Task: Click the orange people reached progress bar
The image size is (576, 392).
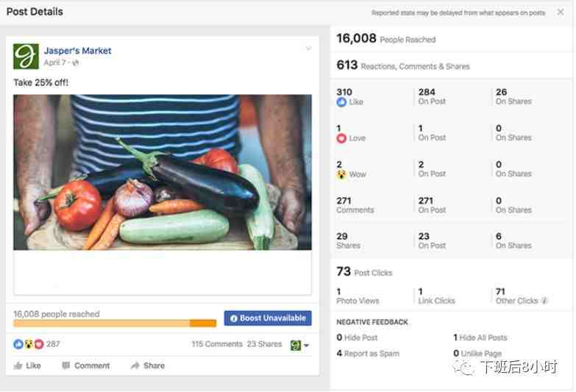Action: (x=115, y=324)
